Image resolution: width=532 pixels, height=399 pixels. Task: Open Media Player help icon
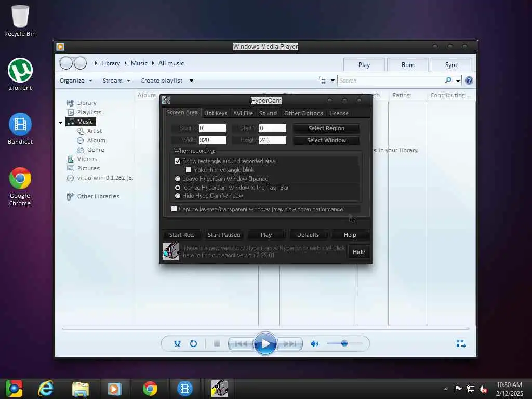coord(469,81)
